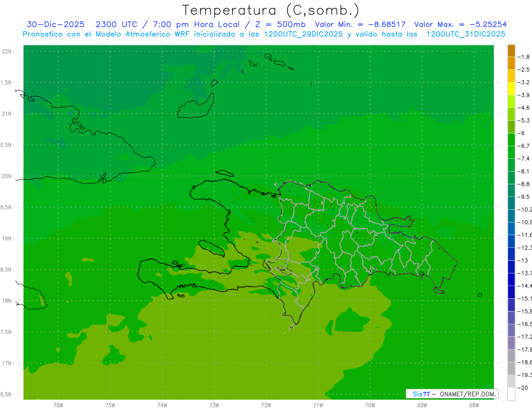This screenshot has width=532, height=411.
Task: Click the -3.9 colorbar value
Action: click(x=524, y=95)
